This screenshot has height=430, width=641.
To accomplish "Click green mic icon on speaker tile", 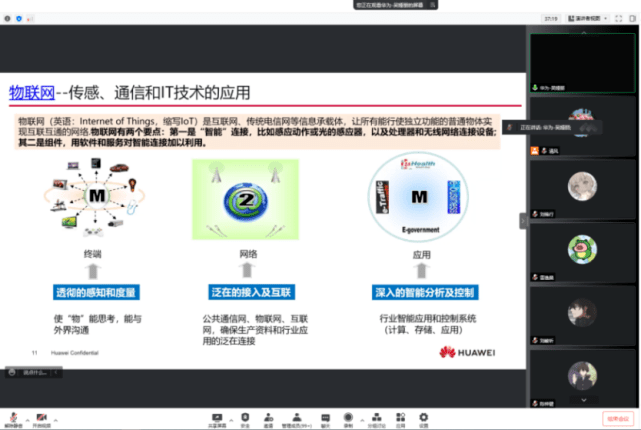I will click(x=535, y=87).
